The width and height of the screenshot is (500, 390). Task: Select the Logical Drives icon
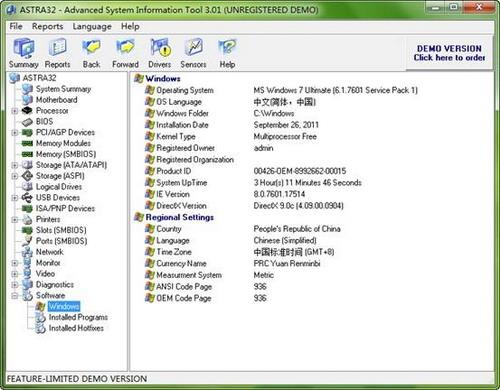point(27,187)
